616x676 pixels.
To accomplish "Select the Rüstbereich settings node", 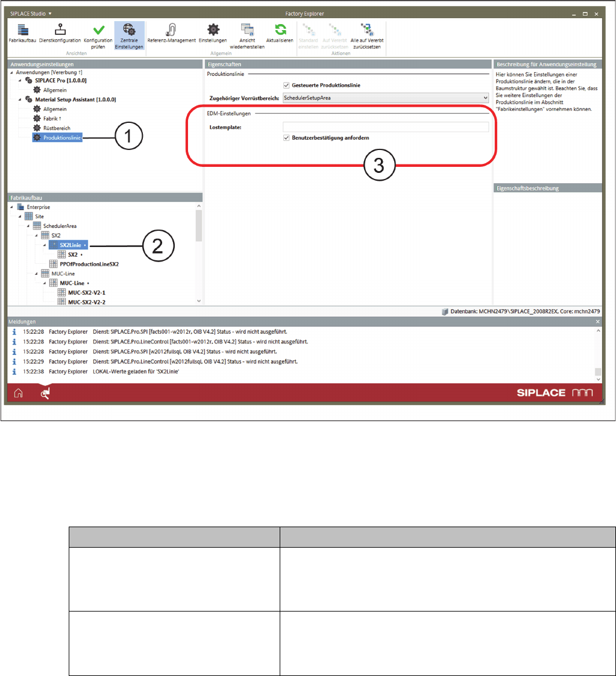I will (x=57, y=128).
